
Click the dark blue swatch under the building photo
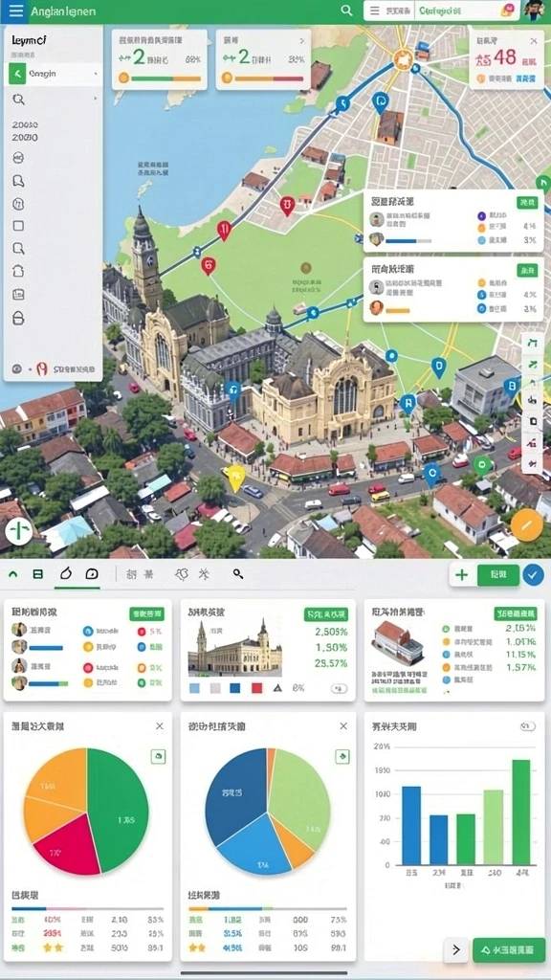pos(235,688)
